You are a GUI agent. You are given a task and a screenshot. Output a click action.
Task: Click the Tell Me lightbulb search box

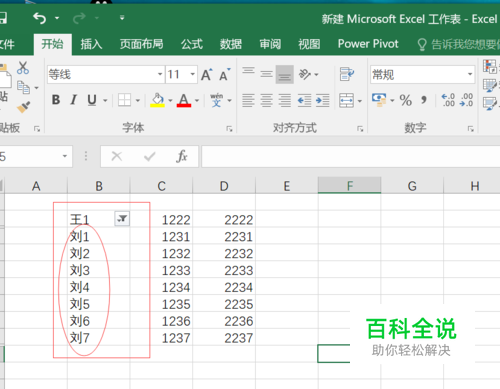tap(460, 44)
